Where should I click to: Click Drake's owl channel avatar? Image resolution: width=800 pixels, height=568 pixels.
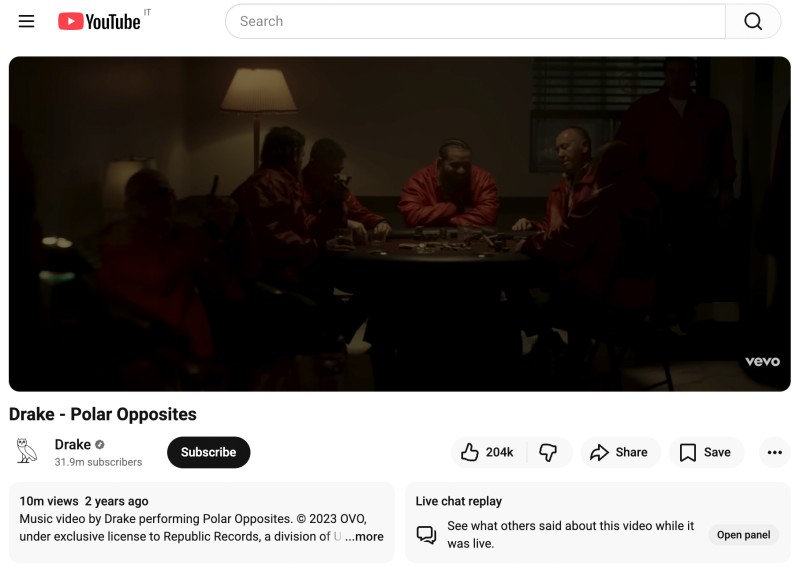pyautogui.click(x=27, y=451)
